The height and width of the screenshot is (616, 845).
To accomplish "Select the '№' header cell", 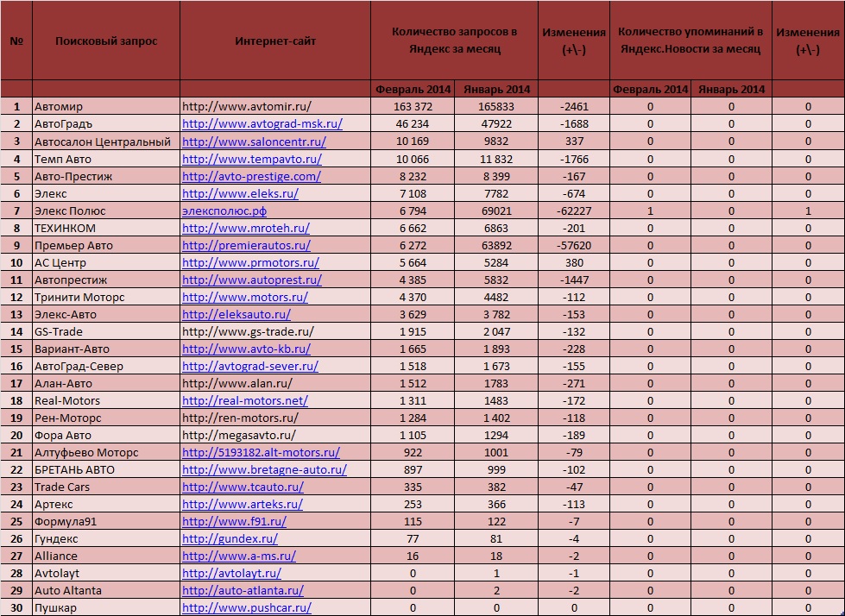I will point(16,41).
